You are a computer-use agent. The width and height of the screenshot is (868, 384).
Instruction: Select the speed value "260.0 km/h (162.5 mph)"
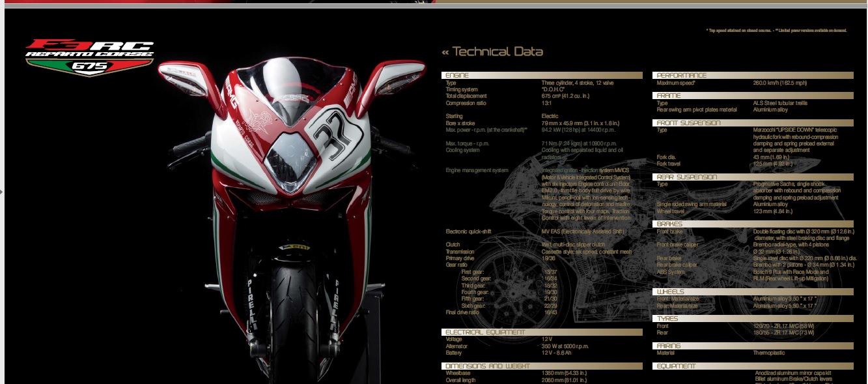coord(780,83)
